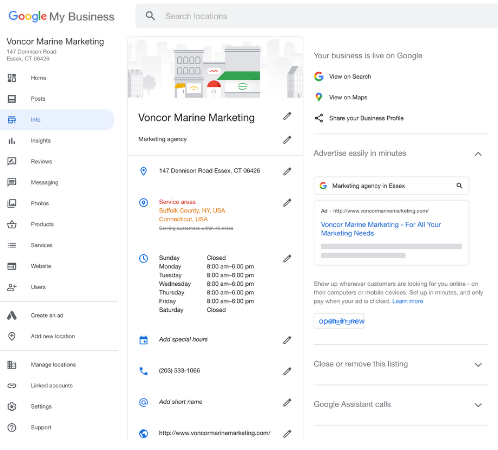Click the Services list icon
The width and height of the screenshot is (498, 450).
[x=12, y=245]
